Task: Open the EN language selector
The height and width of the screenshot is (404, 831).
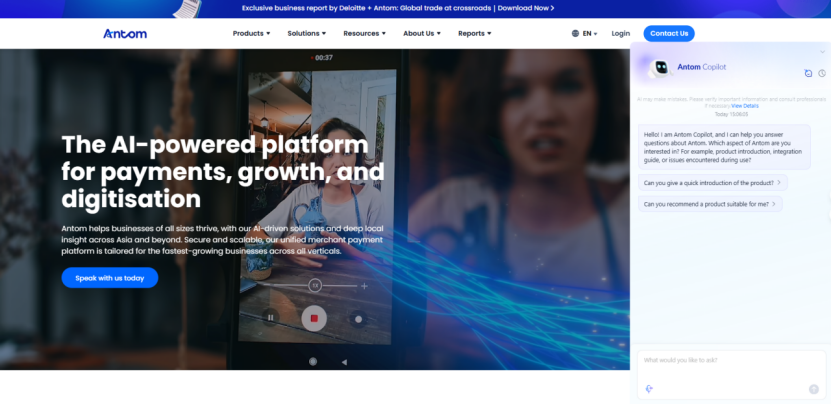Action: tap(584, 33)
